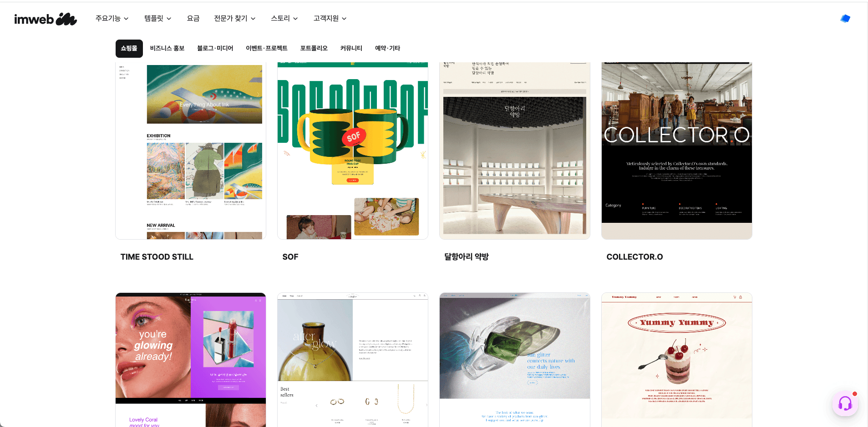Expand the 스토리 menu
This screenshot has width=868, height=427.
(284, 18)
